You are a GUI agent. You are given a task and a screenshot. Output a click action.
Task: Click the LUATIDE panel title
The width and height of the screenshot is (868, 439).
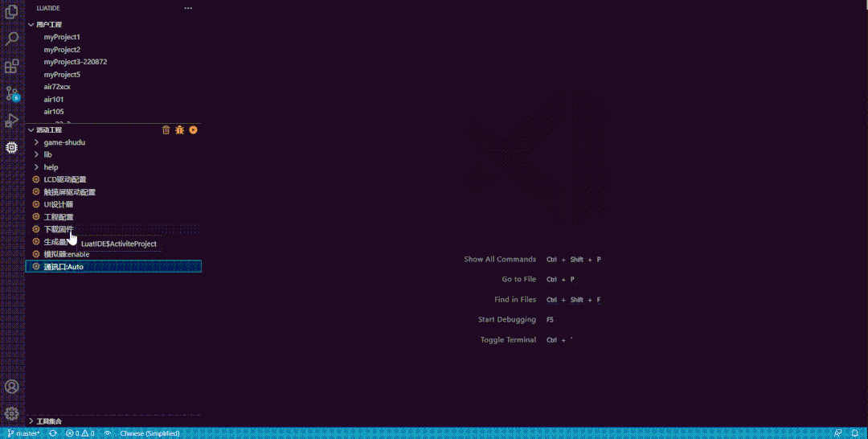coord(48,8)
